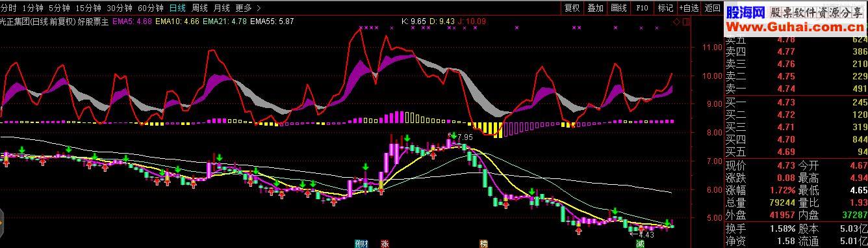Click the EMA55: 5.87 indicator label
This screenshot has height=248, width=868.
pos(272,21)
